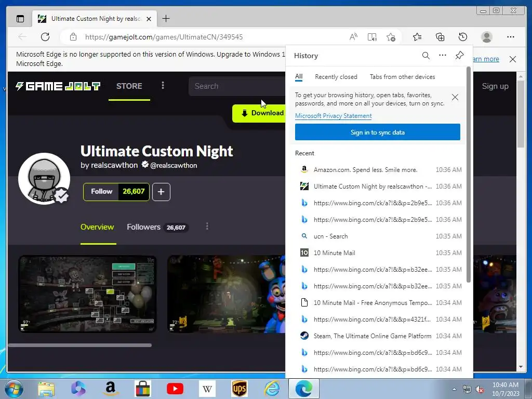Activate Read aloud icon
The image size is (532, 399).
pyautogui.click(x=353, y=37)
